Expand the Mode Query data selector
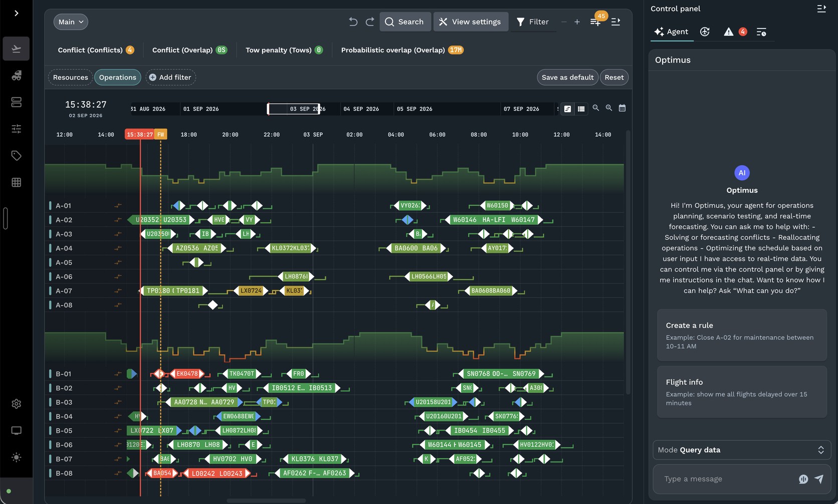Screen dimensions: 838x504 (x=742, y=450)
